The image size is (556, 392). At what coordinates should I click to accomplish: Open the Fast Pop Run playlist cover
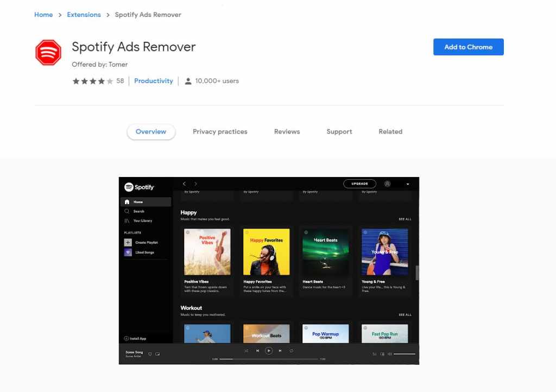coord(385,333)
